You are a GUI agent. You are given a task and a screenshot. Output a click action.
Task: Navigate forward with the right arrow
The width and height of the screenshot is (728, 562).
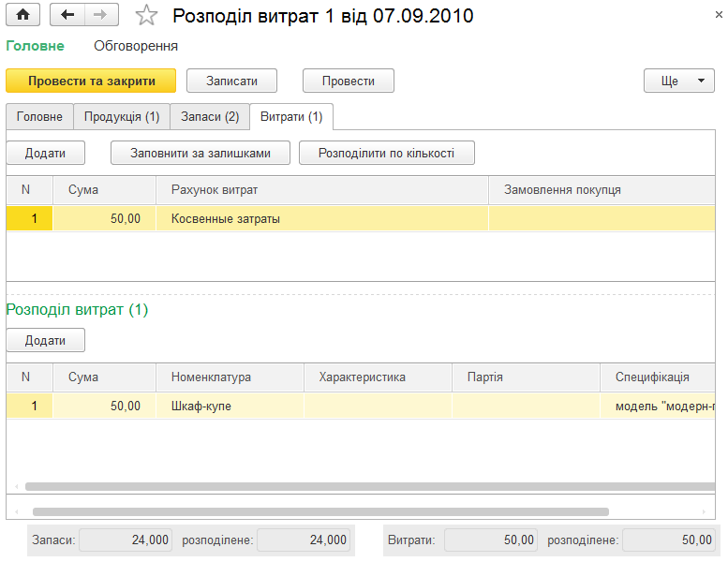point(101,15)
